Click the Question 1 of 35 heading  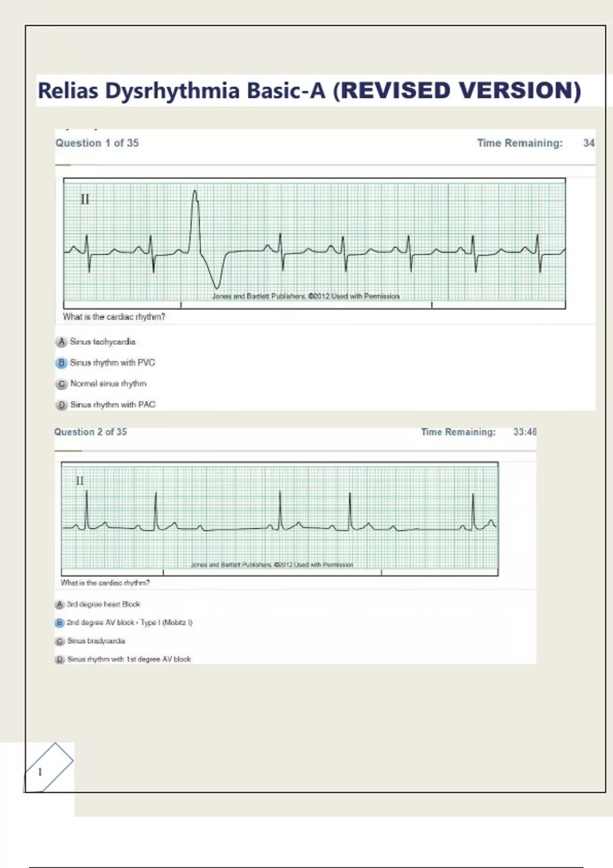click(x=97, y=143)
